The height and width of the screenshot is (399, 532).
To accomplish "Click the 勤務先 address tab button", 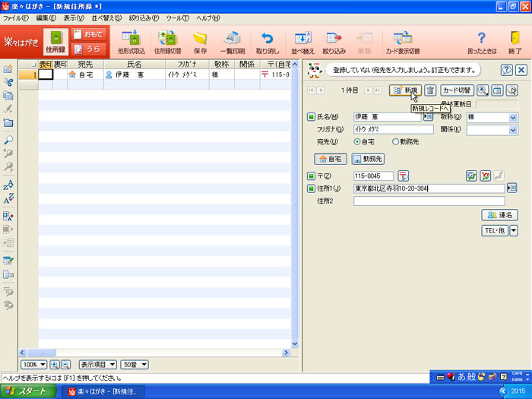I will pyautogui.click(x=368, y=159).
